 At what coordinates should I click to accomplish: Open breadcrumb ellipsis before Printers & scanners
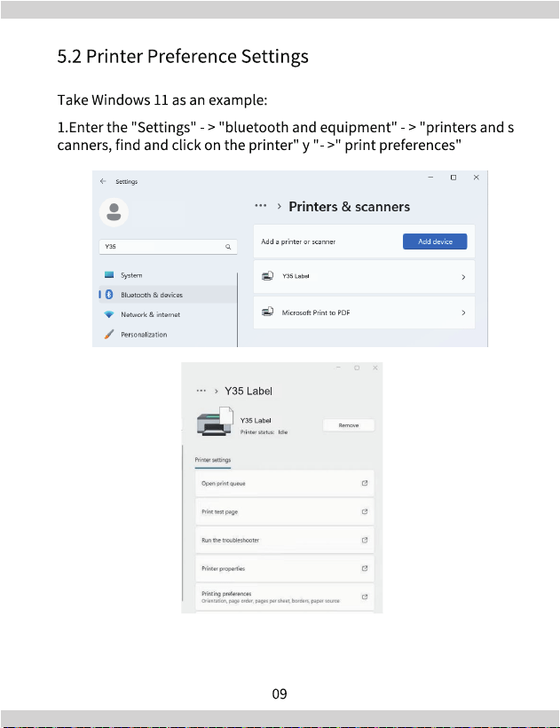click(x=260, y=206)
